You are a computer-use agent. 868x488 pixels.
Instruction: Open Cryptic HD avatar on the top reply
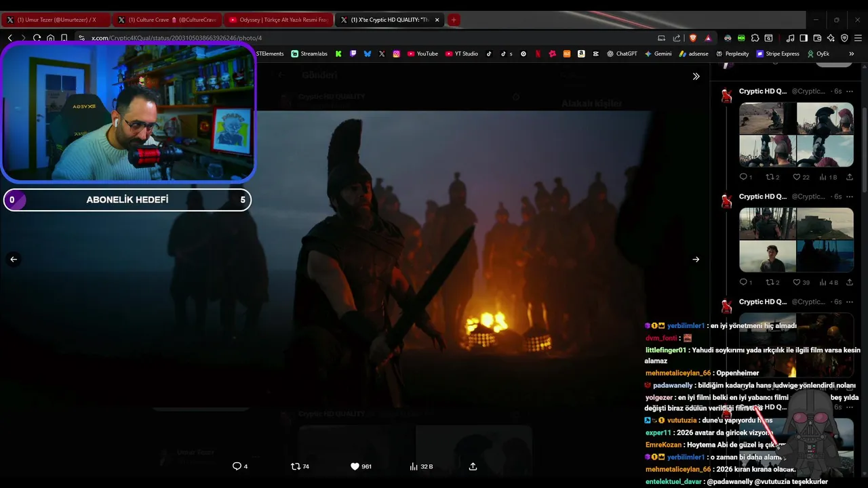coord(727,96)
